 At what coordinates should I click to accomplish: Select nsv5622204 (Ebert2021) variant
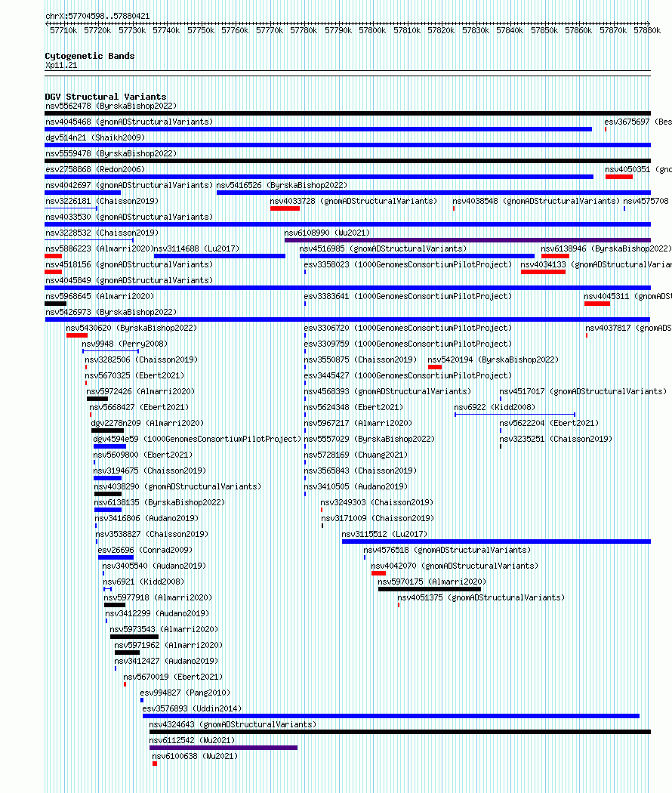pos(549,423)
